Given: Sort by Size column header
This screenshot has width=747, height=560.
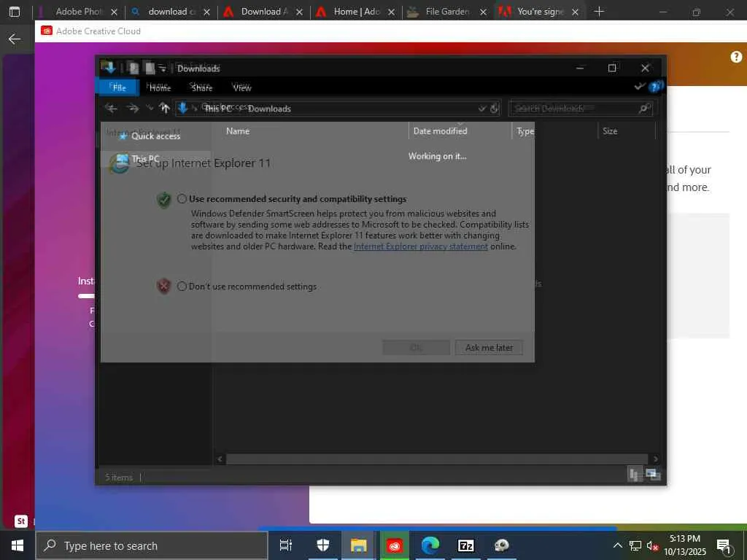Looking at the screenshot, I should [x=610, y=131].
